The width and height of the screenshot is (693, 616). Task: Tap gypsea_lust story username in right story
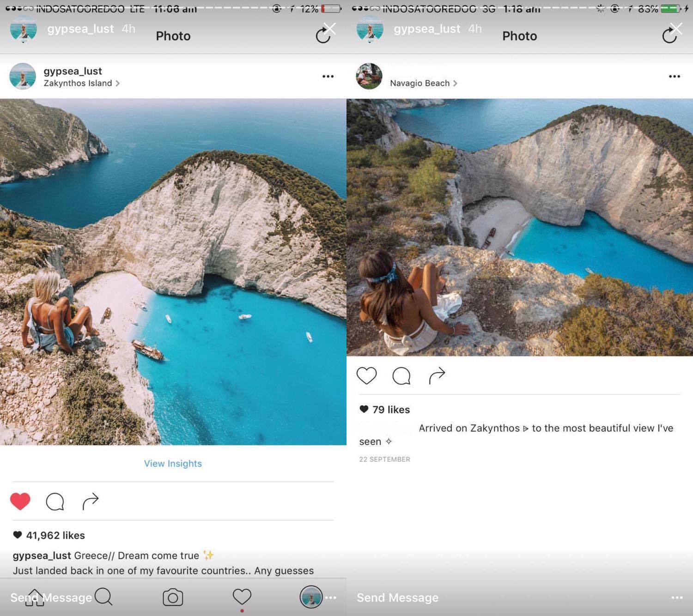point(427,29)
